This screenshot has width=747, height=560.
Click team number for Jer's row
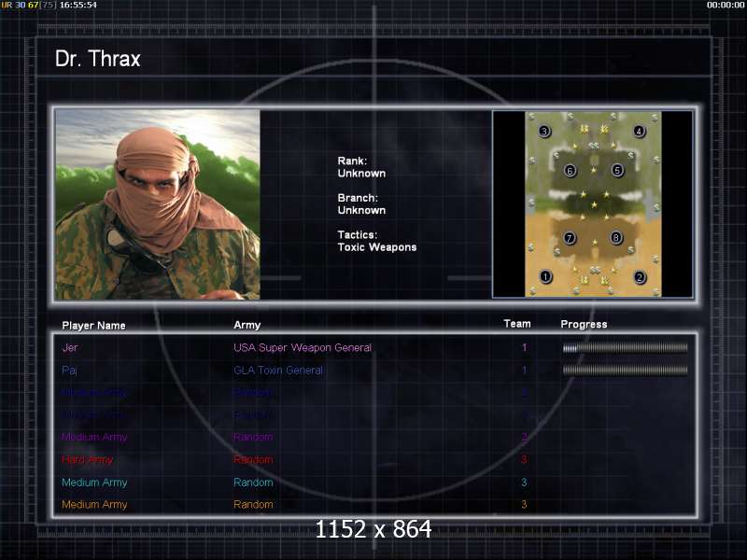(525, 347)
